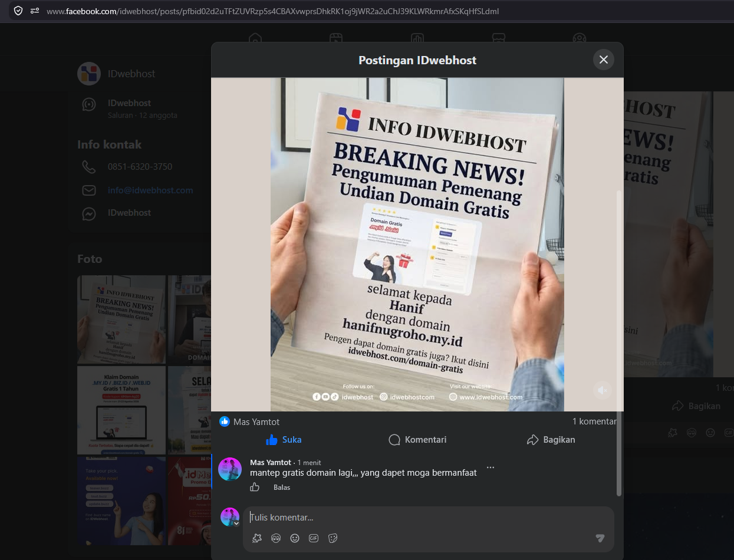Insert an avatar sticker in the comment box

pyautogui.click(x=256, y=538)
